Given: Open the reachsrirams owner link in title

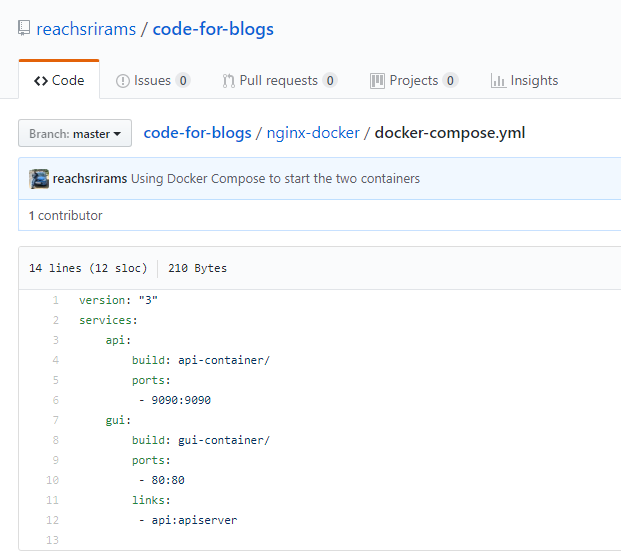Looking at the screenshot, I should pyautogui.click(x=86, y=29).
